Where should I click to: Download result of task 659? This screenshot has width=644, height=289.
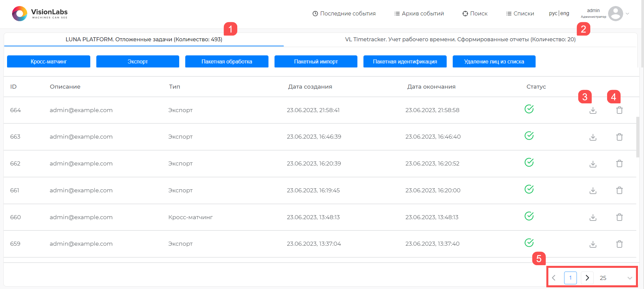(x=593, y=244)
